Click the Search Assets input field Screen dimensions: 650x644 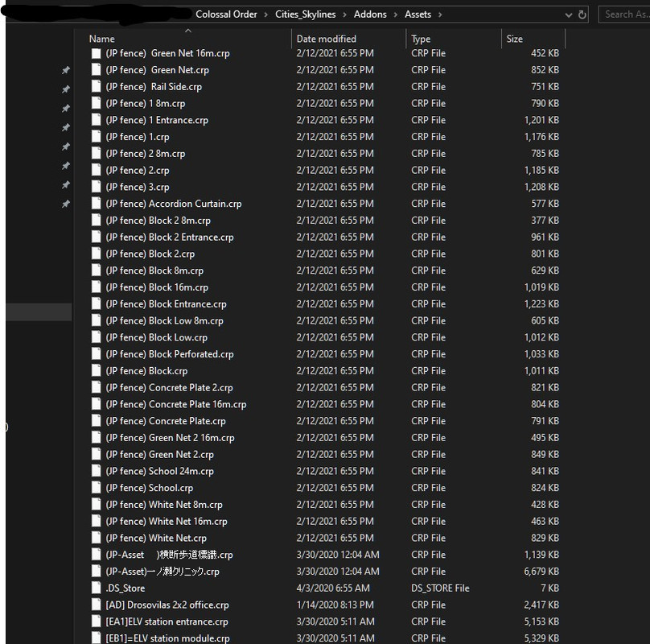tap(624, 14)
